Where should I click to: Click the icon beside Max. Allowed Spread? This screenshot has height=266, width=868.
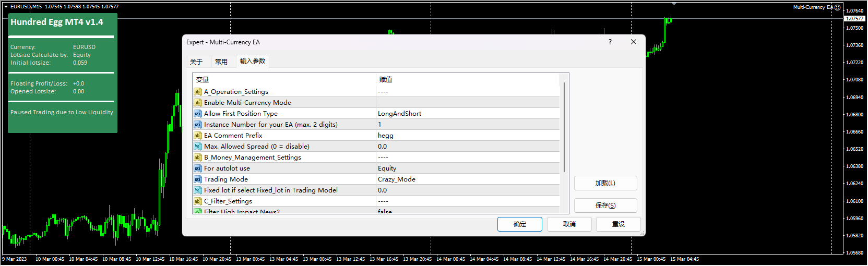pos(197,147)
